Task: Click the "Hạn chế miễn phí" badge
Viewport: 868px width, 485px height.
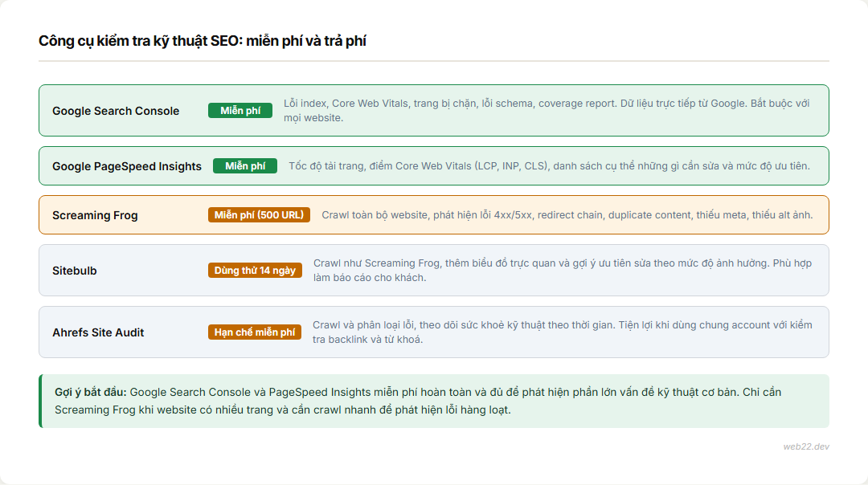Action: tap(255, 332)
